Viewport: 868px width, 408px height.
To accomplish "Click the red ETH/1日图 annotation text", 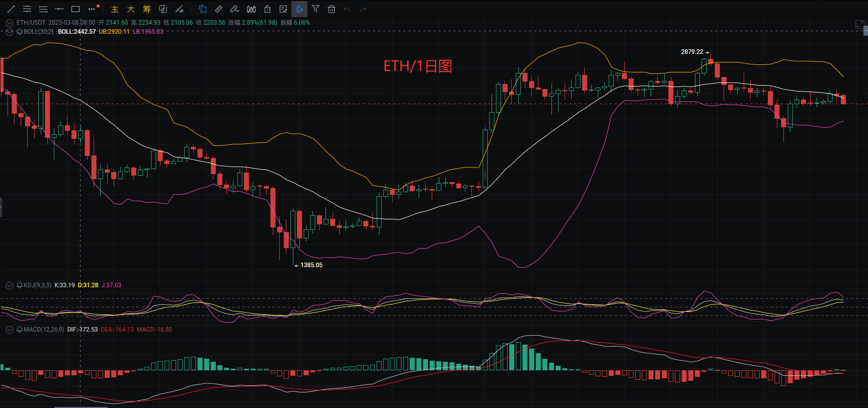I will pos(418,66).
